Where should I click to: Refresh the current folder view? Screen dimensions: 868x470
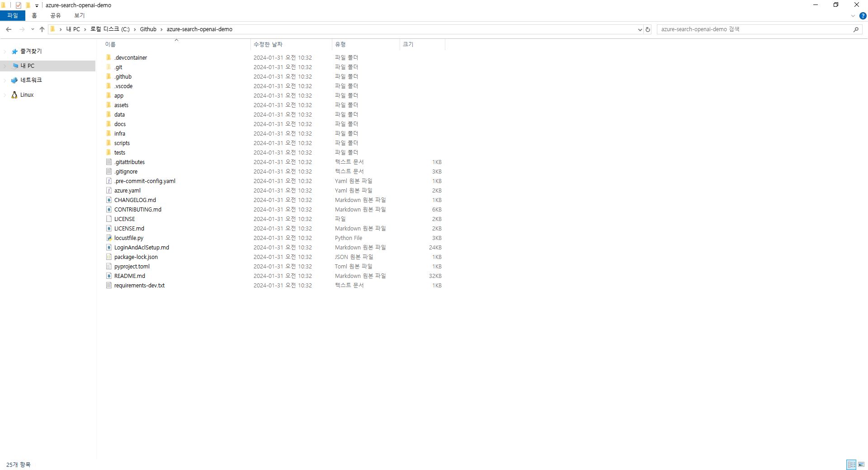tap(648, 29)
